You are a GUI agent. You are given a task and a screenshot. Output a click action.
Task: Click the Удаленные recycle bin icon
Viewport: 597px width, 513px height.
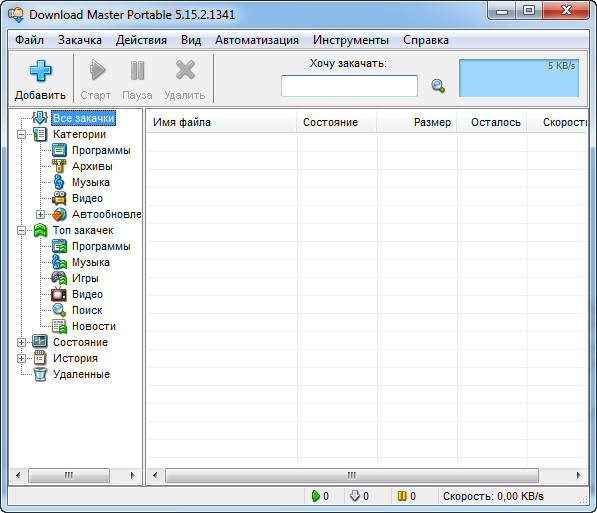(40, 374)
